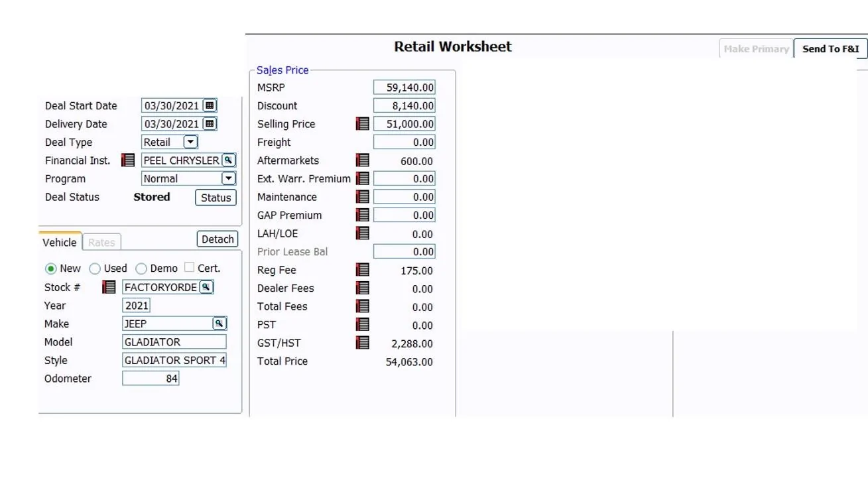This screenshot has height=488, width=868.
Task: Click the Retail Worksheet title
Action: click(453, 46)
